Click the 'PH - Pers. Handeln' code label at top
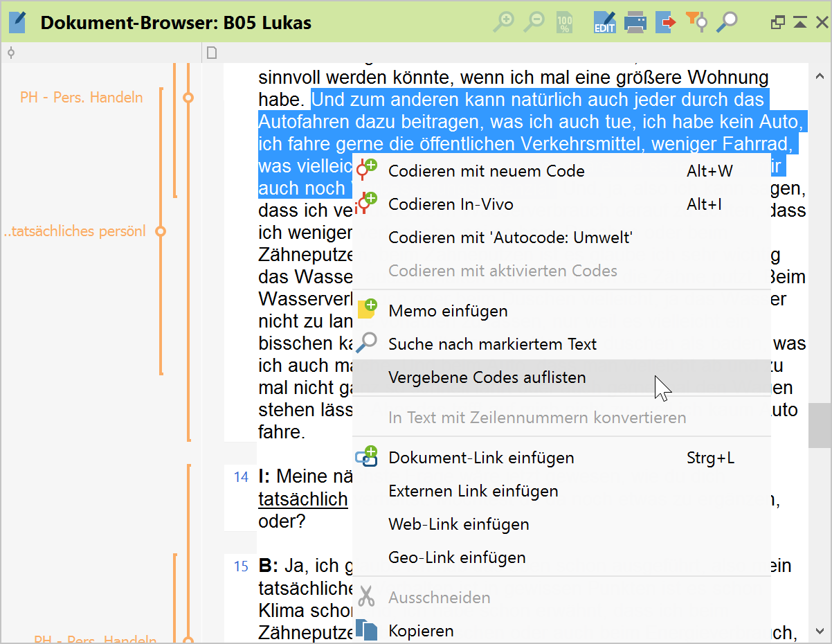 point(81,97)
